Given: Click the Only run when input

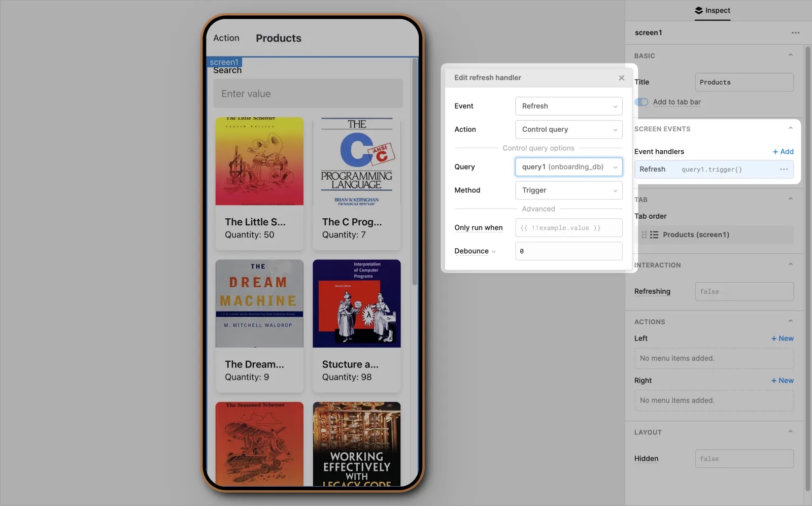Looking at the screenshot, I should (x=568, y=228).
